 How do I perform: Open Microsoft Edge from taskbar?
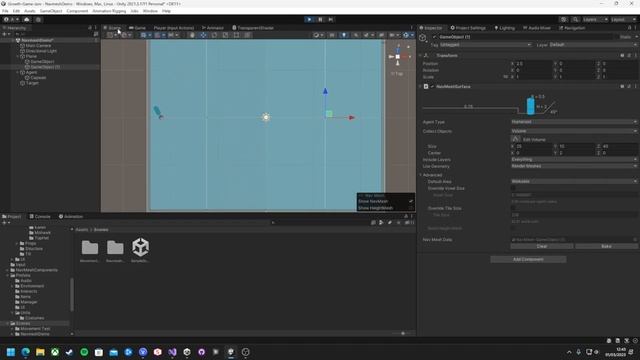click(x=25, y=352)
